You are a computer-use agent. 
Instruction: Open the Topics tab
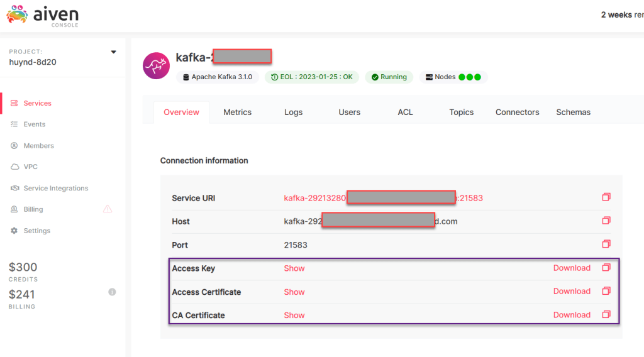[x=461, y=112]
